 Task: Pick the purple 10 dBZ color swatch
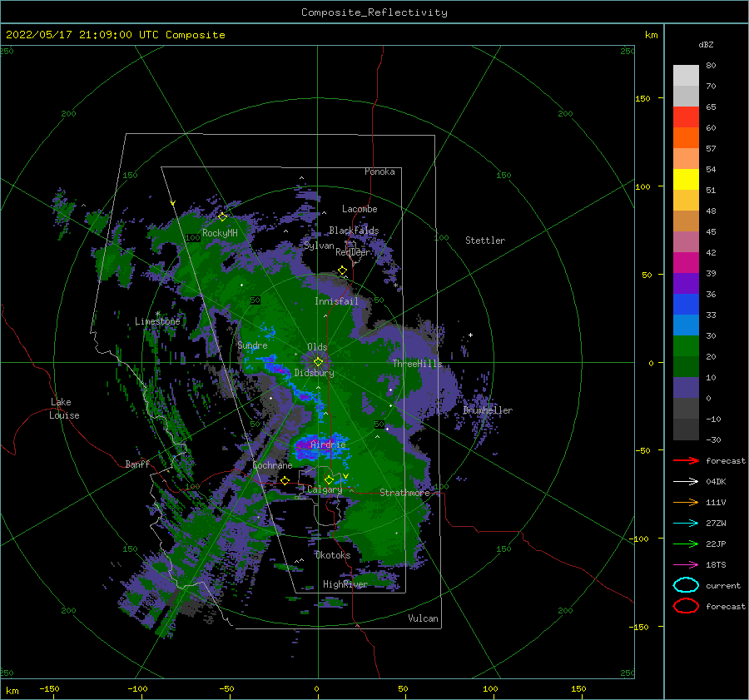pos(686,388)
